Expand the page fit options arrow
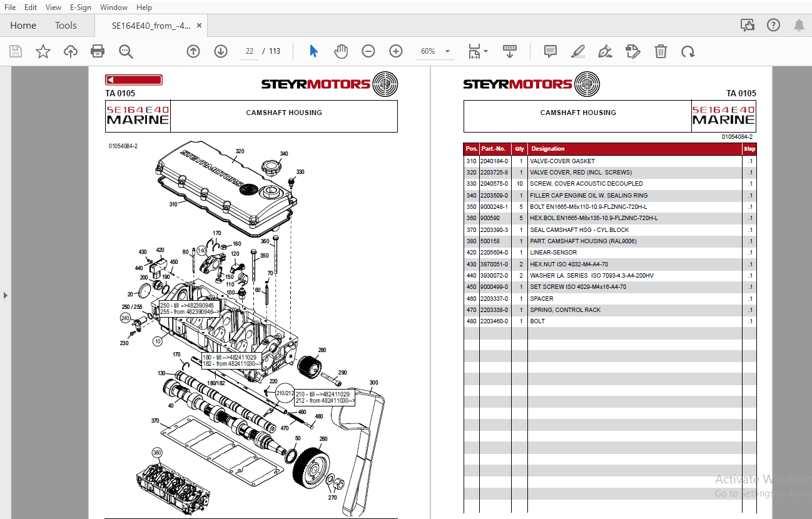The width and height of the screenshot is (812, 519). pyautogui.click(x=486, y=51)
